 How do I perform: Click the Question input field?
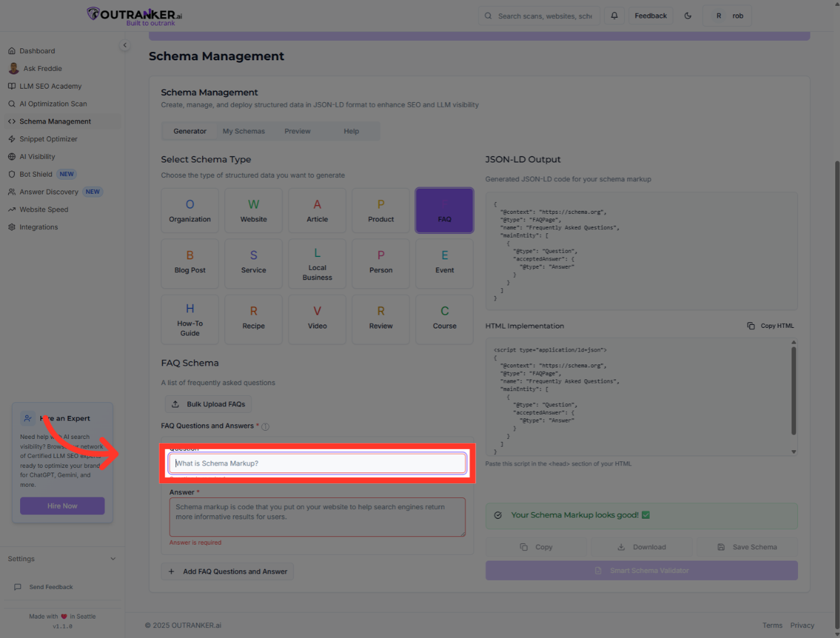pyautogui.click(x=318, y=464)
